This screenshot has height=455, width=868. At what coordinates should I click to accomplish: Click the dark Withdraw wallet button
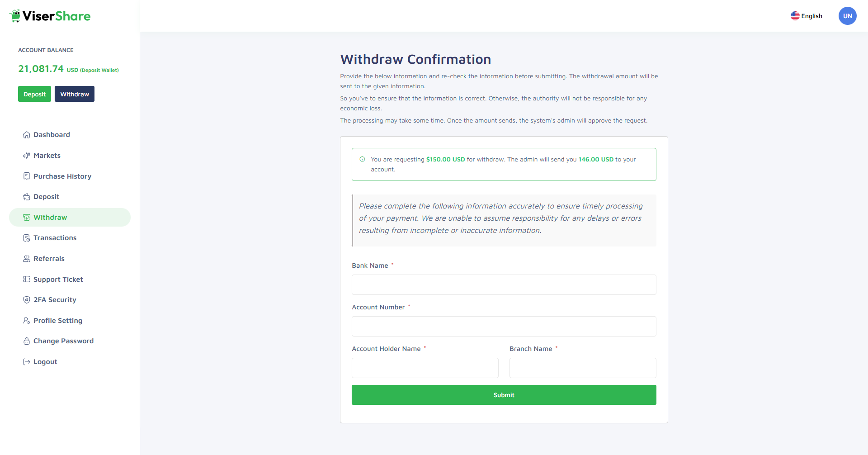pos(75,94)
